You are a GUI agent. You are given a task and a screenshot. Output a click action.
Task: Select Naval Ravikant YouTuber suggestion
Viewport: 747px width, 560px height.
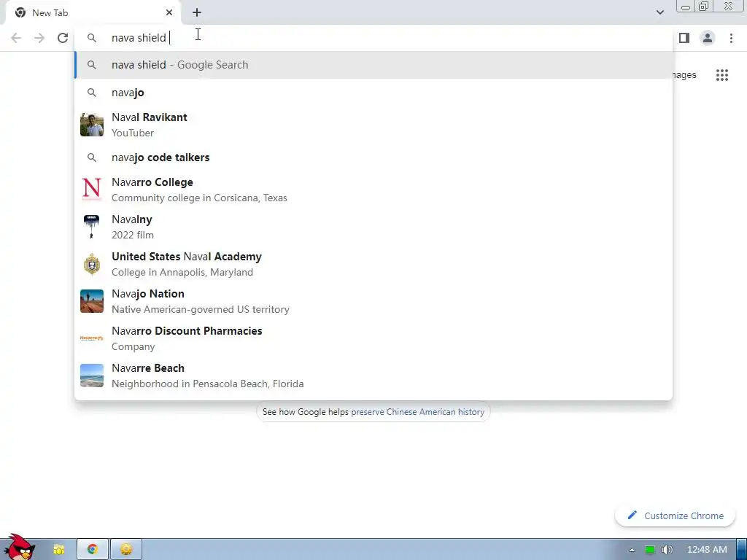[x=373, y=125]
